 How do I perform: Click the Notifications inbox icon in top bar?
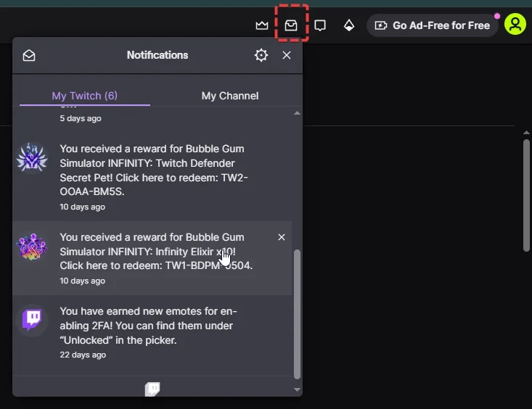(291, 25)
